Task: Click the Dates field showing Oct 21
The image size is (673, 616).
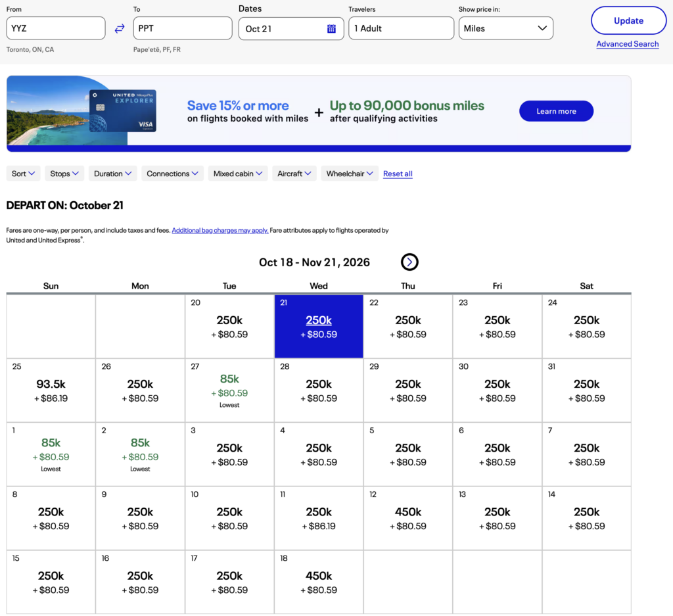Action: 291,29
